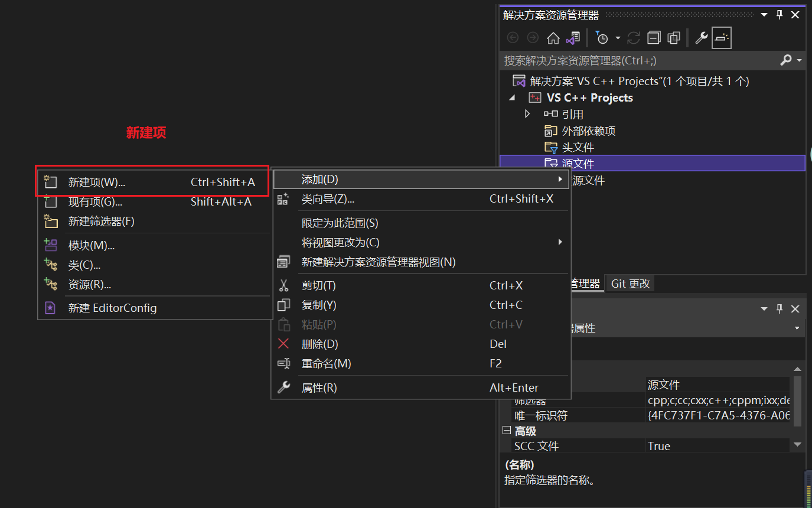Viewport: 812px width, 508px height.
Task: Click the pin icon of Solution Explorer panel
Action: tap(780, 15)
